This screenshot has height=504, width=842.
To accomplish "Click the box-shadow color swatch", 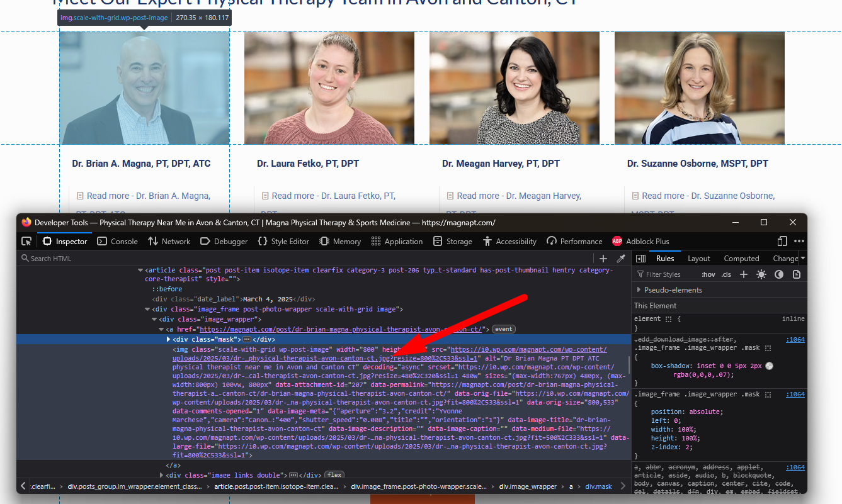I will 770,366.
